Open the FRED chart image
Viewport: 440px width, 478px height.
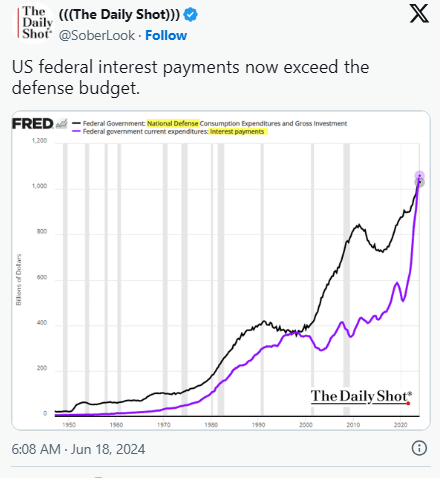click(221, 270)
